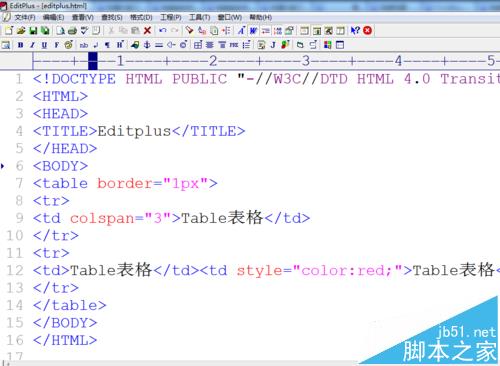Image resolution: width=500 pixels, height=366 pixels.
Task: Open the 格式(D) menu
Action: click(x=141, y=17)
